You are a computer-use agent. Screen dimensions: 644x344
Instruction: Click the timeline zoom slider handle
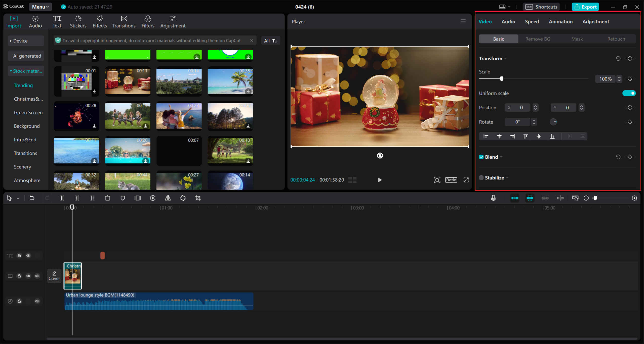tap(595, 198)
